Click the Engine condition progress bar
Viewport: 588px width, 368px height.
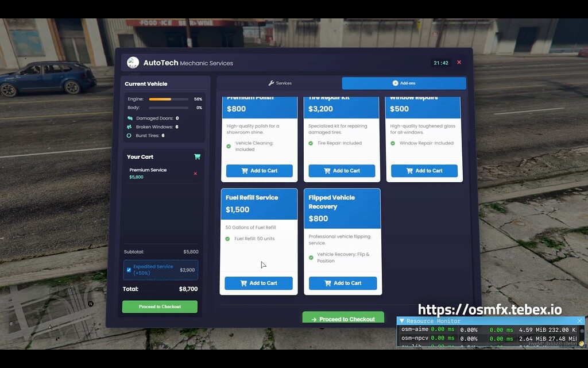[x=168, y=99]
